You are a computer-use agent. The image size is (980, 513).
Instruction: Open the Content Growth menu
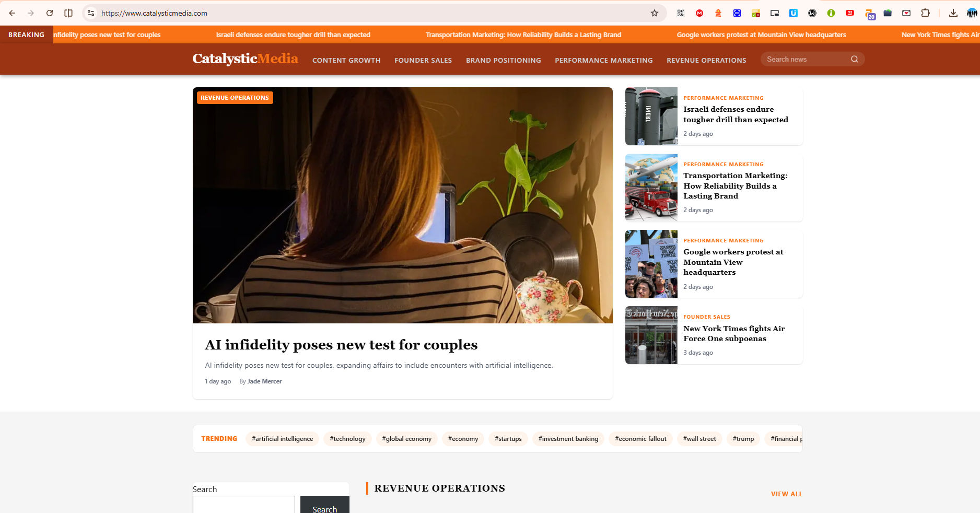[346, 60]
